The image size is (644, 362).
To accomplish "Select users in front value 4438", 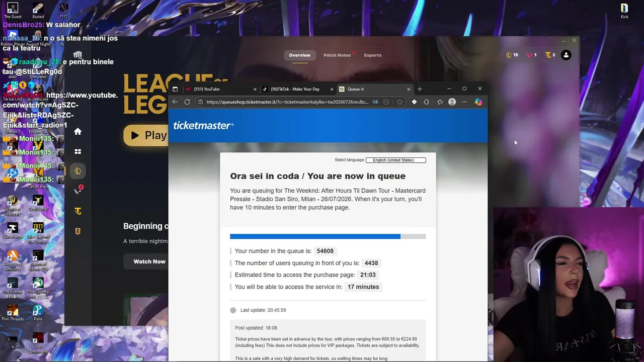I will [x=371, y=263].
